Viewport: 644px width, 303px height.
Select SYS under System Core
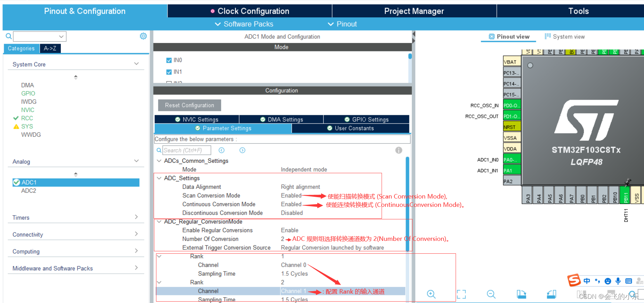[x=27, y=126]
